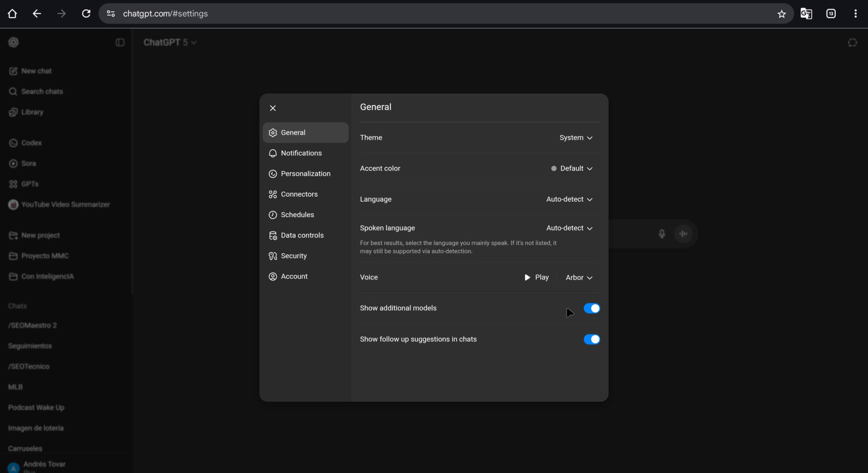The width and height of the screenshot is (868, 473).
Task: Open the Security settings tab
Action: (306, 256)
